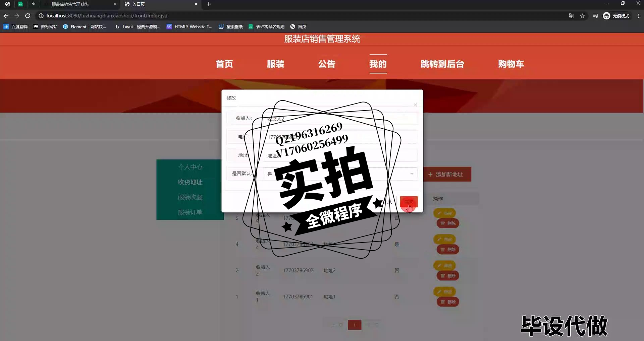Click the yellow edit button for row 1
The image size is (644, 341).
click(444, 291)
